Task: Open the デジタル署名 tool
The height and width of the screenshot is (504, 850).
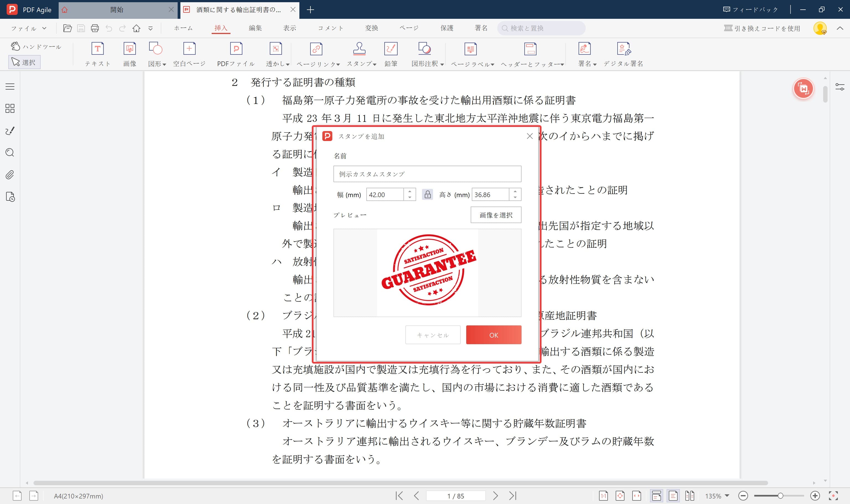Action: 623,54
